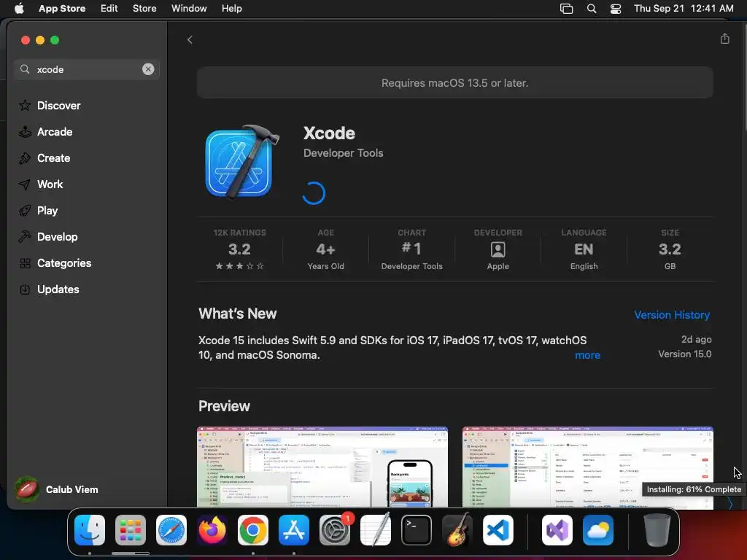Go to the Develop category

(x=47, y=237)
